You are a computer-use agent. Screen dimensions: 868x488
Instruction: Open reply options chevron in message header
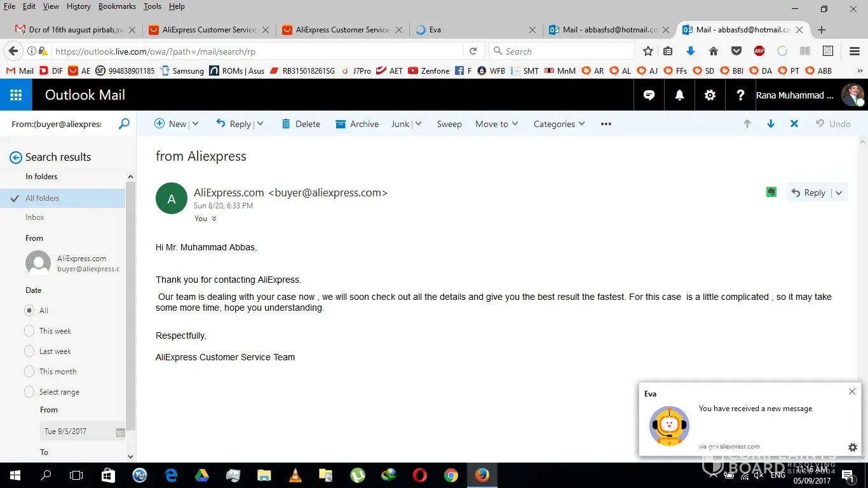(839, 193)
